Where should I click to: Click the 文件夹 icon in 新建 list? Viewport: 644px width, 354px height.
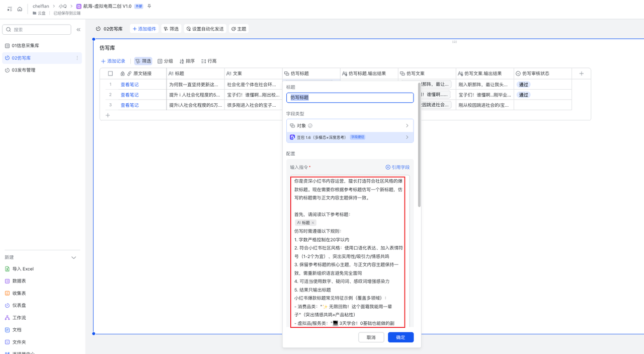click(x=7, y=342)
